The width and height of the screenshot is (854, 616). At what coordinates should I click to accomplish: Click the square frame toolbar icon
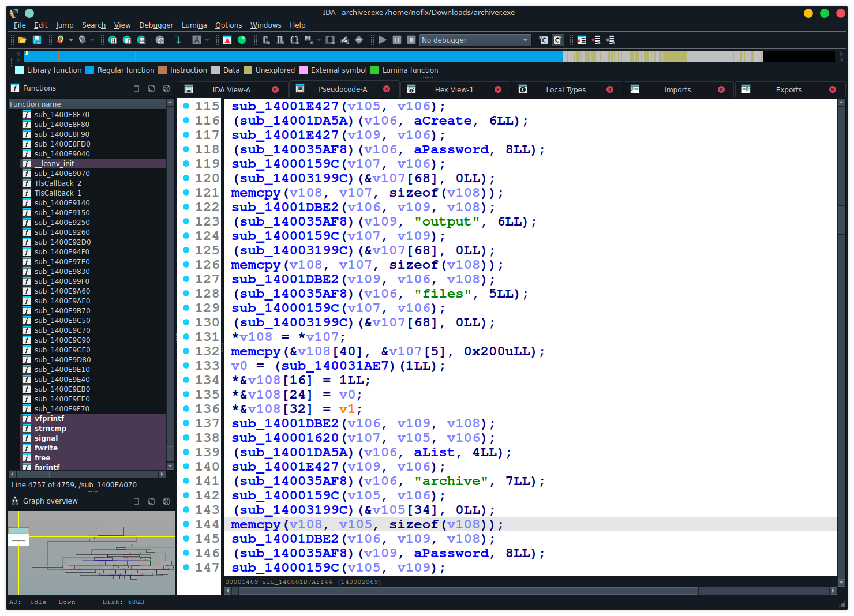(x=330, y=40)
